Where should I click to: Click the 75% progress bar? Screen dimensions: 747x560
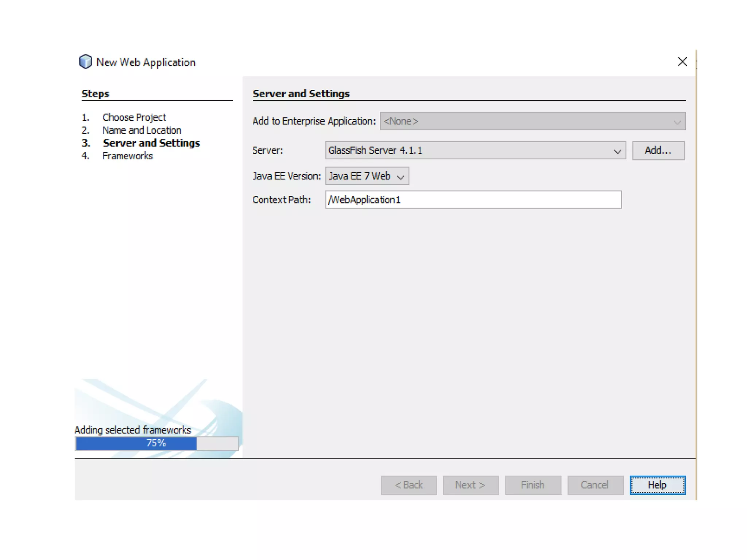click(x=157, y=443)
